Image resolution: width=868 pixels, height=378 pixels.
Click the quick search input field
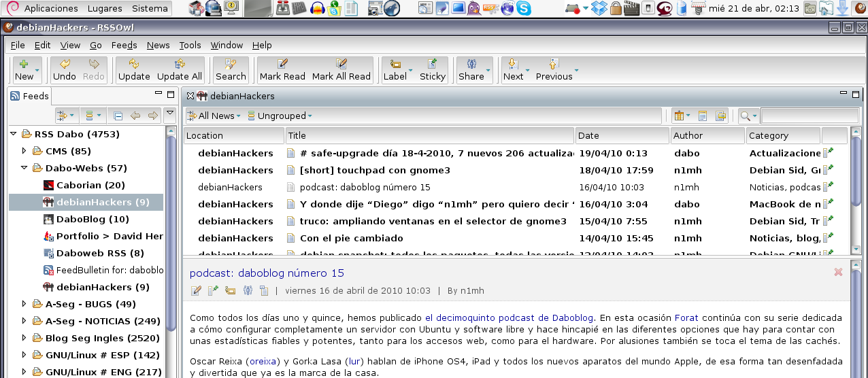pyautogui.click(x=809, y=116)
